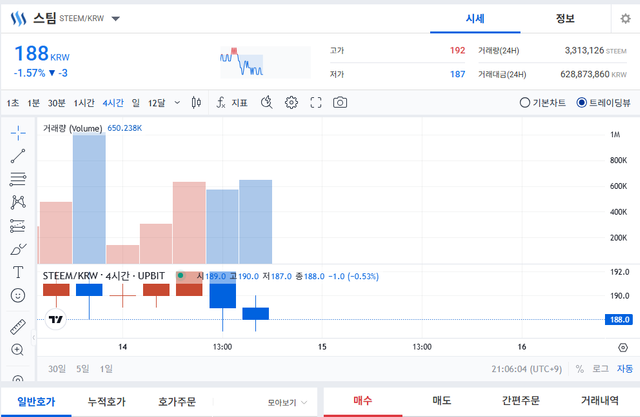Select the 매도 sell tab
This screenshot has width=640, height=417.
442,401
